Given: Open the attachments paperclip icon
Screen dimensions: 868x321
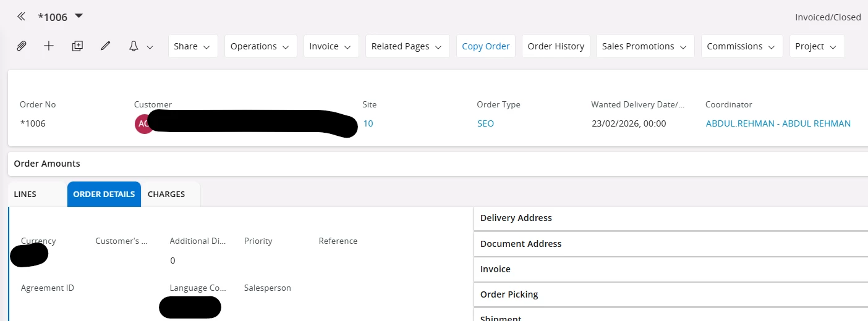Looking at the screenshot, I should (x=21, y=46).
